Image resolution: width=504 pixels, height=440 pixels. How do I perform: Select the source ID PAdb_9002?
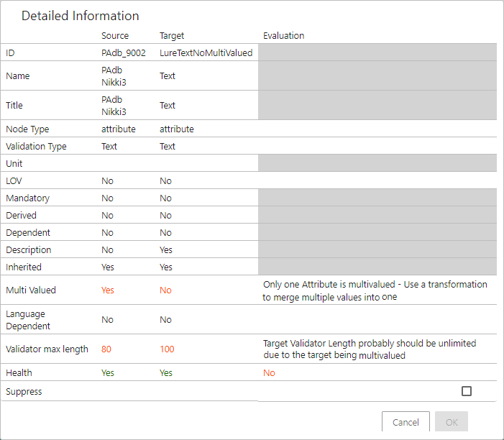(x=124, y=52)
